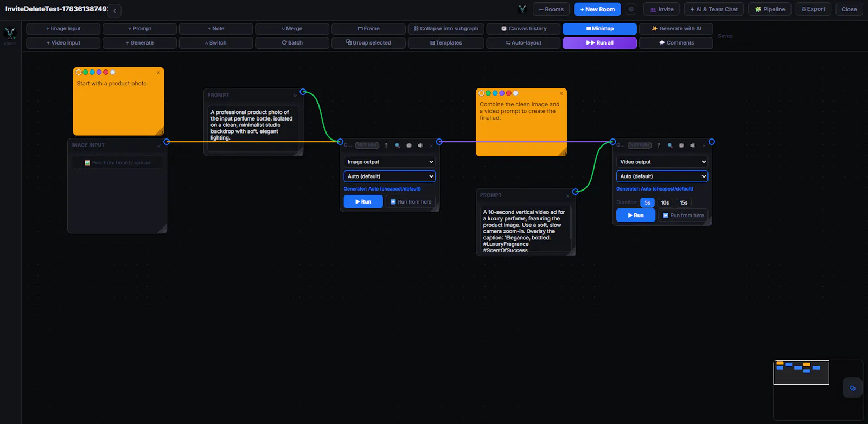Toggle the Comments panel
868x424 pixels.
pyautogui.click(x=676, y=43)
